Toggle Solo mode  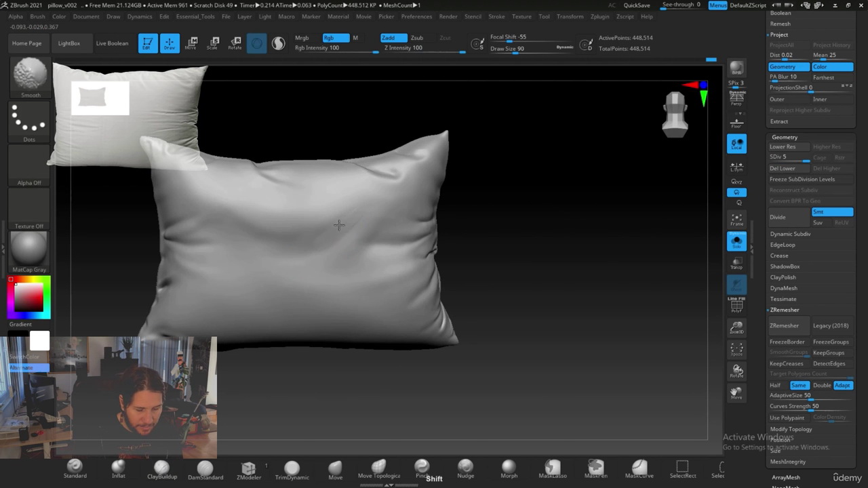pos(736,241)
